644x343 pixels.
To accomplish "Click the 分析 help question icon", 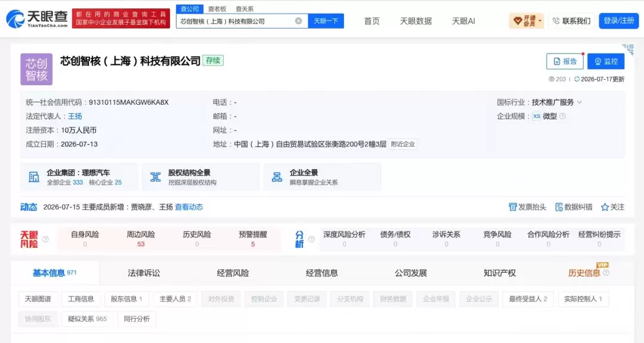I will pos(311,239).
